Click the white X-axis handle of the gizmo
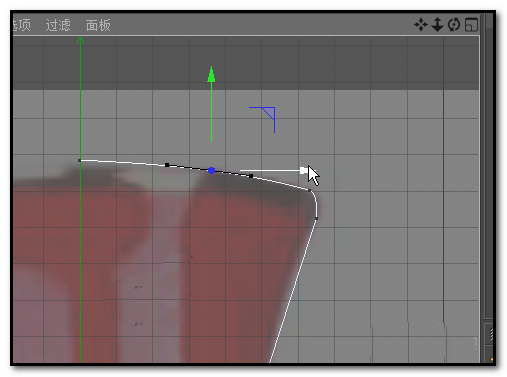 (303, 171)
